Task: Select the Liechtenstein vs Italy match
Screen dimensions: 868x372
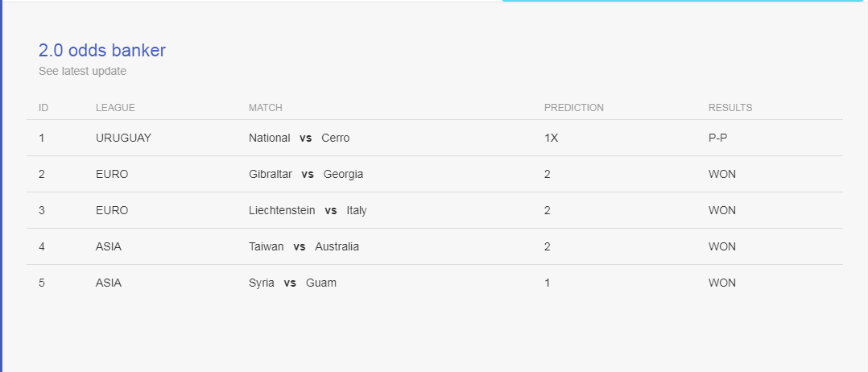Action: (308, 210)
